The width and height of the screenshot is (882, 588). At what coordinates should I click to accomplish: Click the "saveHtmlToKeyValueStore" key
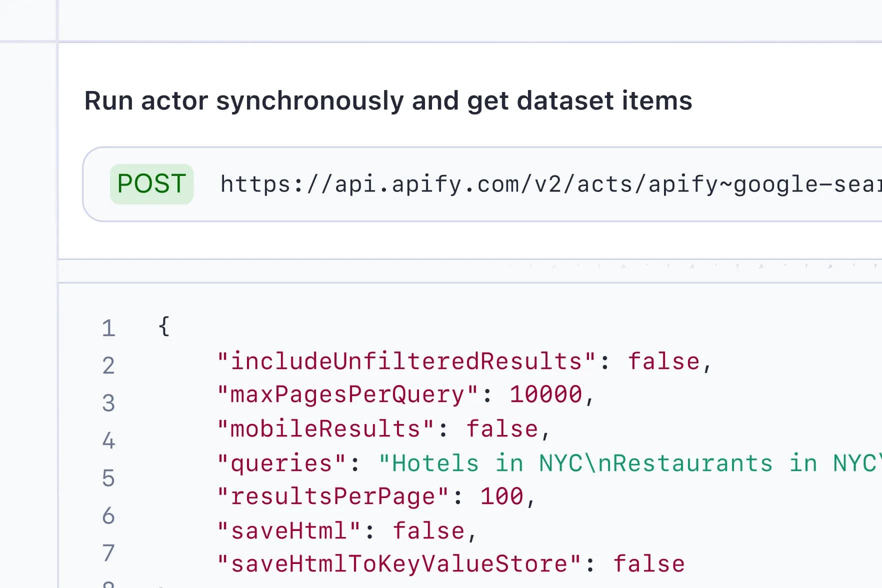(x=399, y=564)
